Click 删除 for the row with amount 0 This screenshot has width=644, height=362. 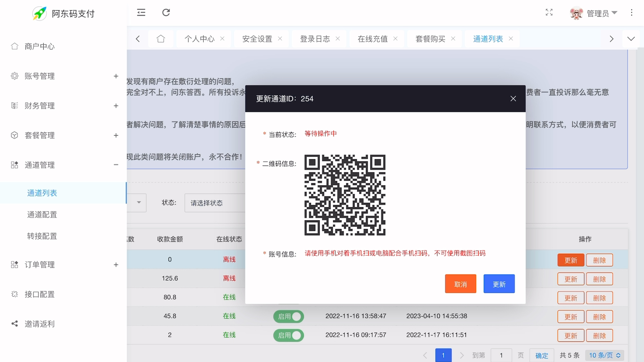[x=599, y=260]
